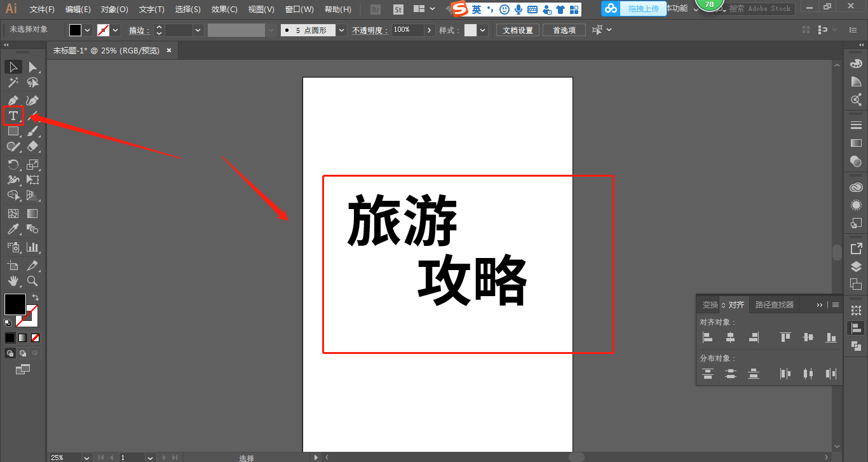Select the Rectangle tool
Viewport: 868px width, 462px height.
click(x=13, y=132)
